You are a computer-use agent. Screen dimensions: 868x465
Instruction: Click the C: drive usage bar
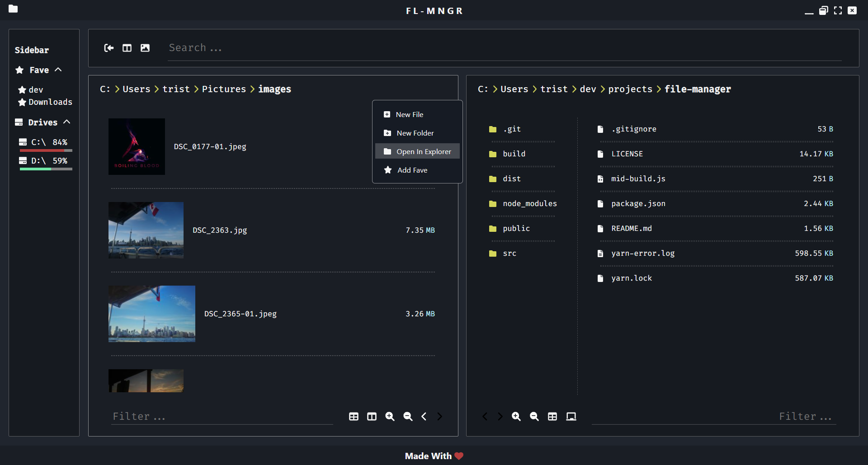46,150
